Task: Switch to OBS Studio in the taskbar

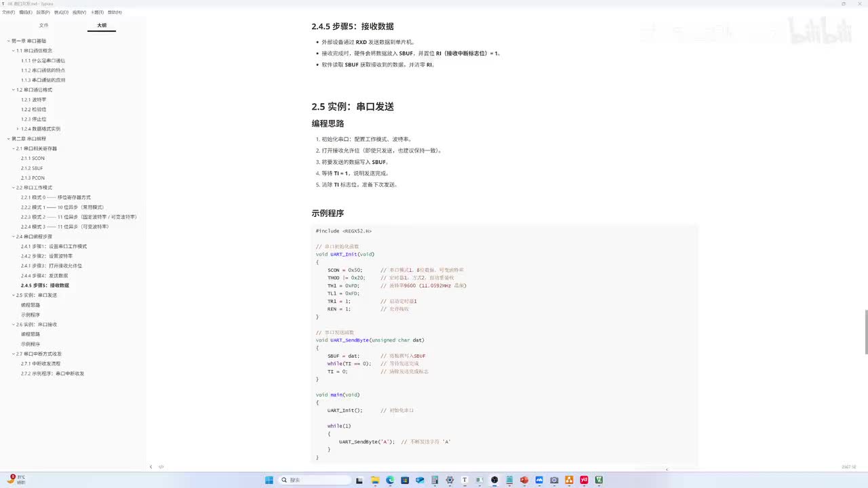Action: [494, 480]
